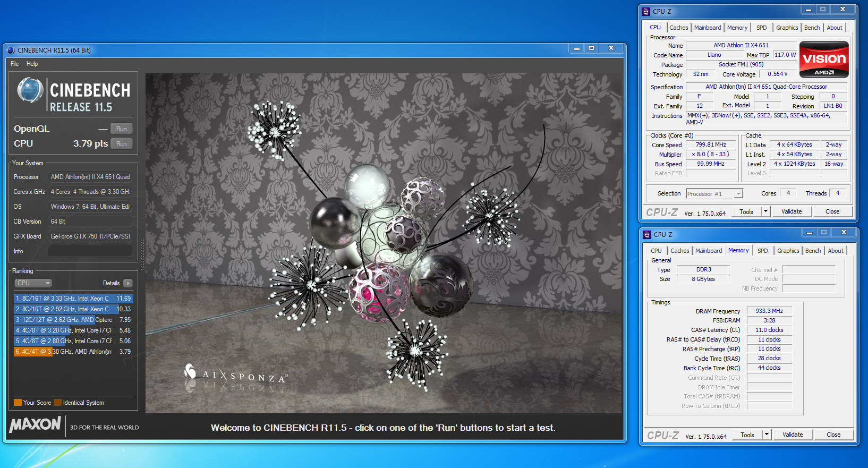
Task: Click the MAXON logo in Cinebench
Action: (x=35, y=424)
